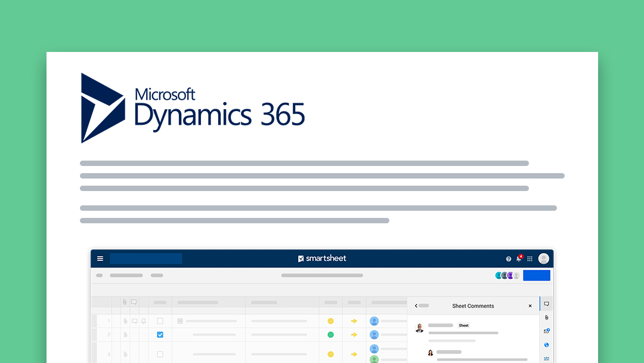Uncheck the checked row 2 checkbox

click(x=160, y=334)
